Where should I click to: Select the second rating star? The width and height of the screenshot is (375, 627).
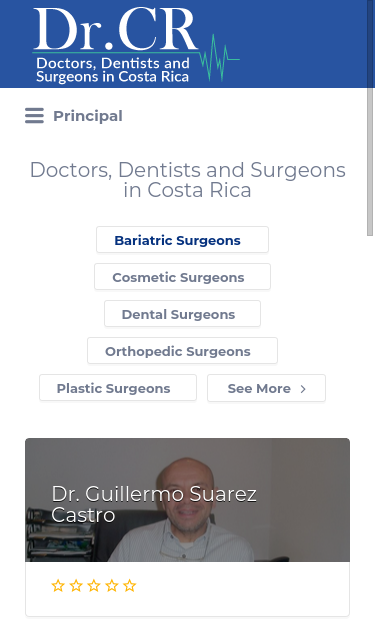pyautogui.click(x=76, y=586)
